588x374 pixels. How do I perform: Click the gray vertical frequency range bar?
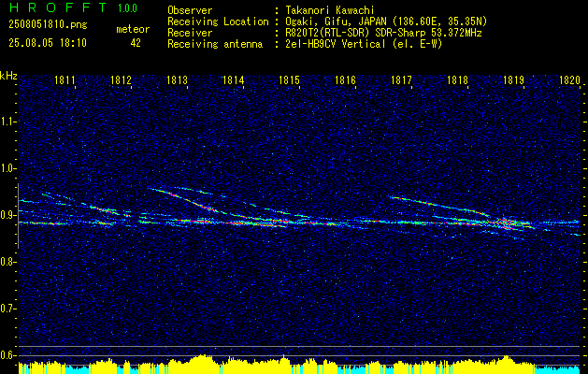(x=18, y=216)
